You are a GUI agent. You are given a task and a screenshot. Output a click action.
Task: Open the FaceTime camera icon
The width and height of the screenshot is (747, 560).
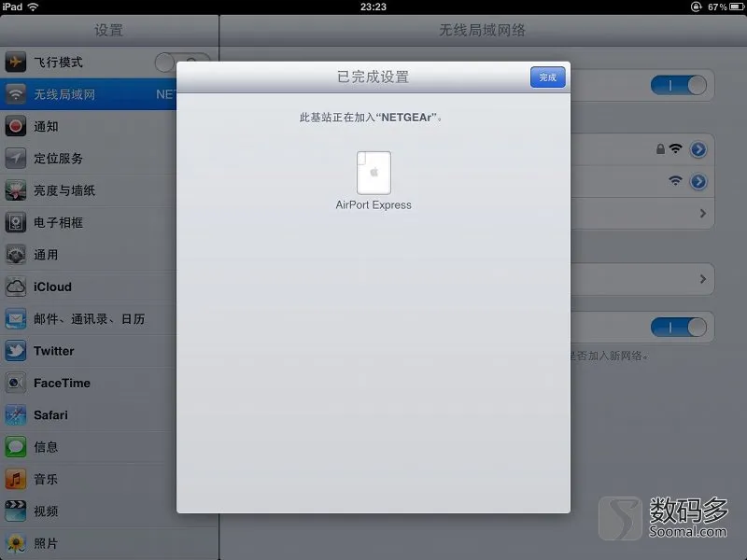click(x=15, y=383)
